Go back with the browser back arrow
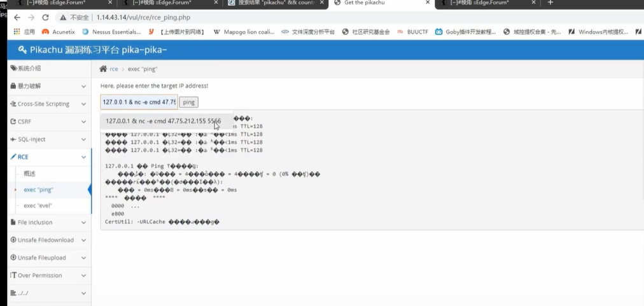644x306 pixels. [x=17, y=17]
